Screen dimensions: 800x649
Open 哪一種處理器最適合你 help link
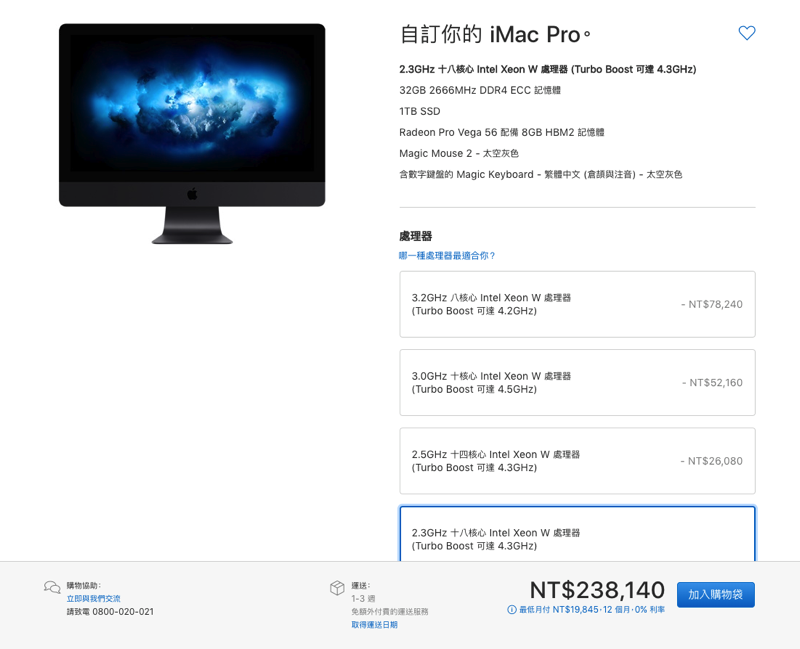tap(447, 256)
